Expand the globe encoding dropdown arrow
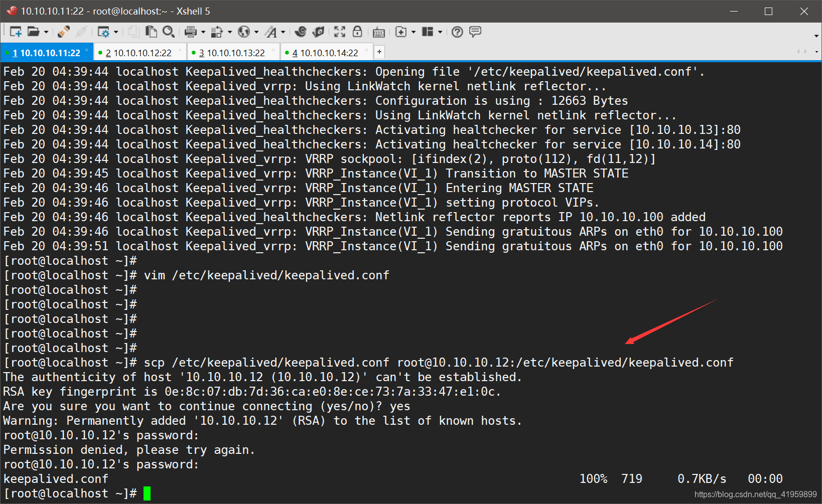Screen dimensions: 822x504 click(x=256, y=32)
